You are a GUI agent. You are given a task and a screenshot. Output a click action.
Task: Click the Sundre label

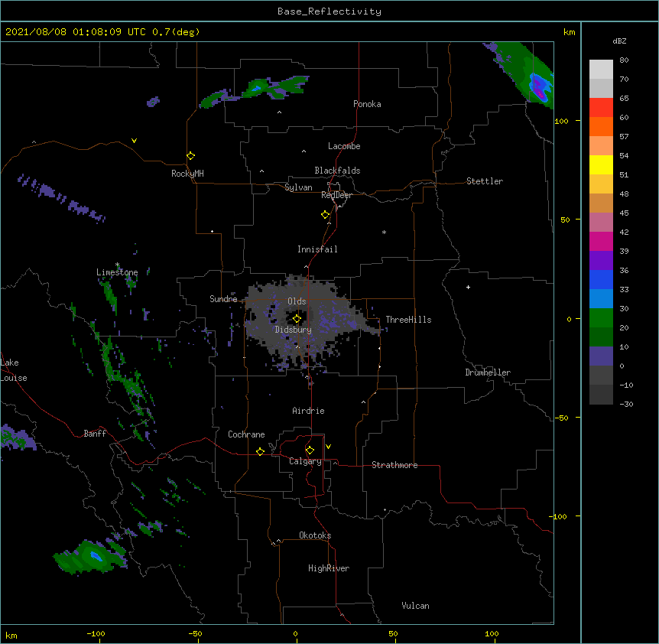[x=223, y=299]
